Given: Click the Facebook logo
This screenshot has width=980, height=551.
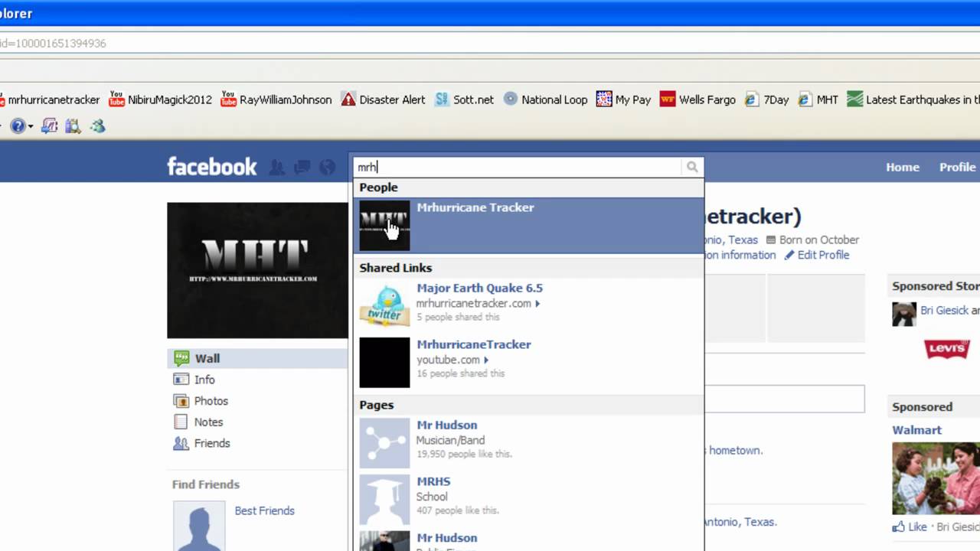Looking at the screenshot, I should 212,167.
